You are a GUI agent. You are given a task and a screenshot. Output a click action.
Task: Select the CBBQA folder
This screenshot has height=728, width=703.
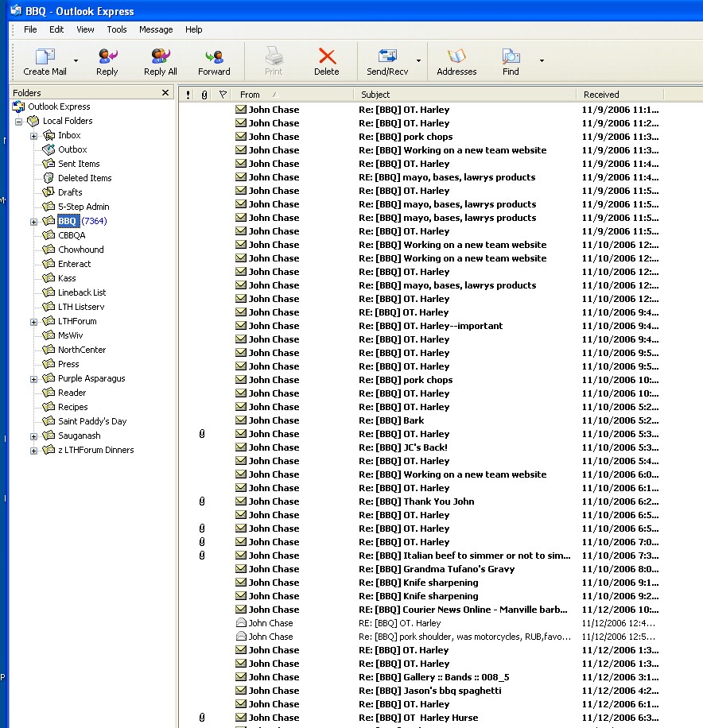pyautogui.click(x=72, y=235)
